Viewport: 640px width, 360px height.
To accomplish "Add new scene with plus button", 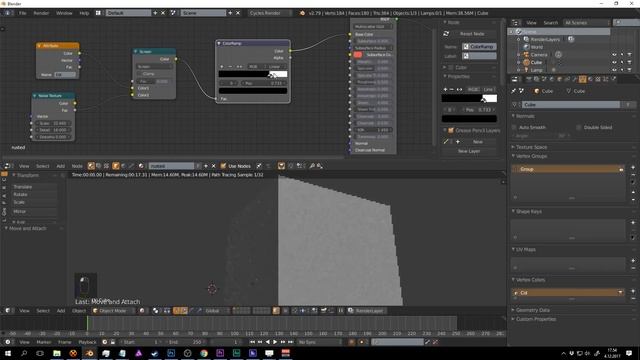I will coord(230,13).
